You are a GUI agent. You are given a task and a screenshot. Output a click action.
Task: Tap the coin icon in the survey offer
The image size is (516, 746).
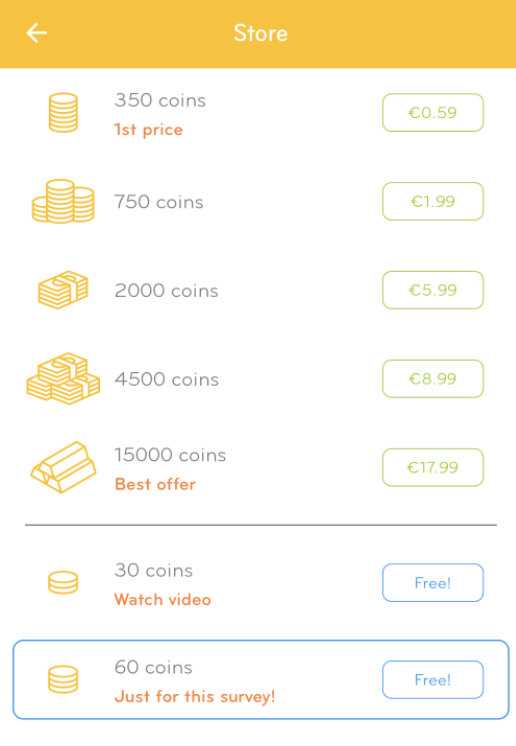coord(63,679)
